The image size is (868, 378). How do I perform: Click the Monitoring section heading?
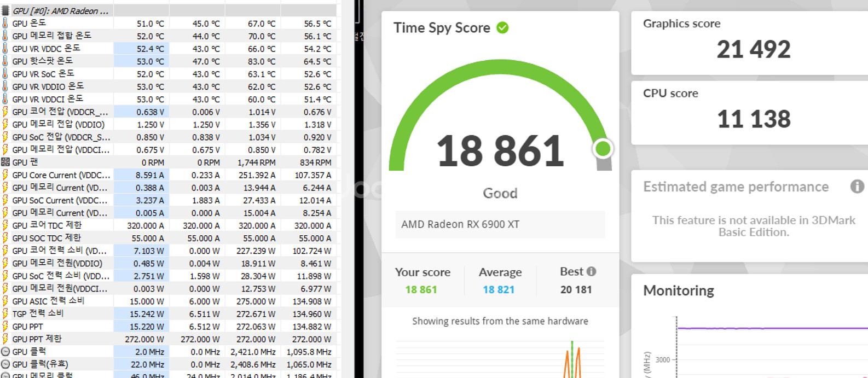(679, 290)
